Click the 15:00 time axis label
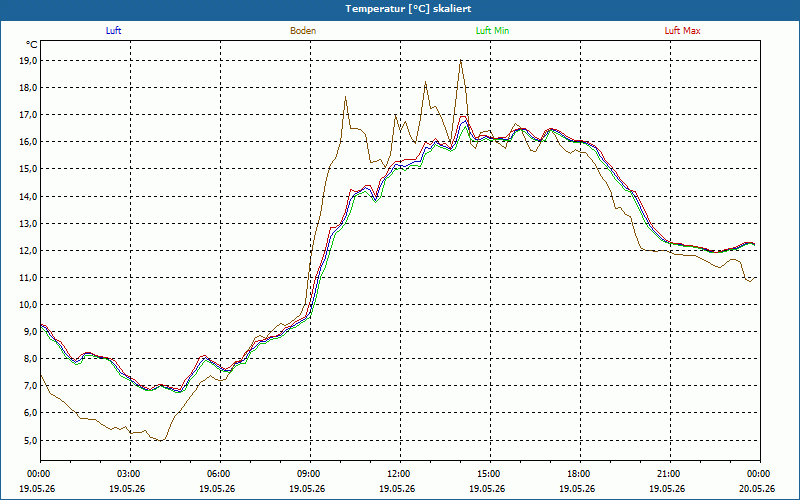Screen dimensions: 800x500 (491, 474)
